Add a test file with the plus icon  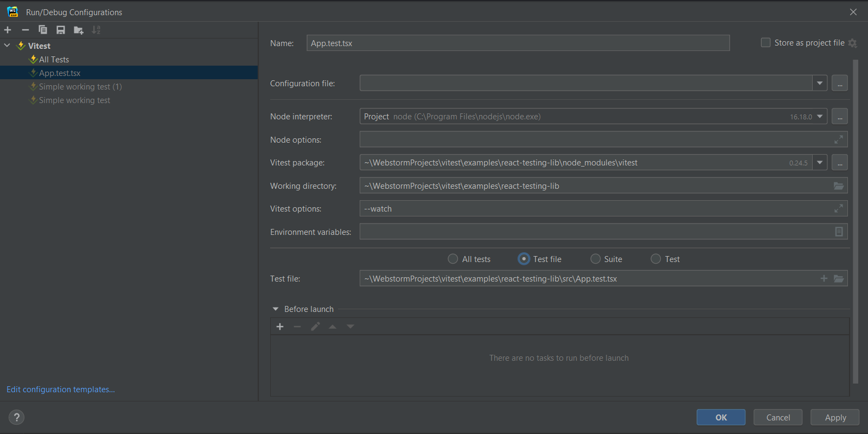coord(824,278)
